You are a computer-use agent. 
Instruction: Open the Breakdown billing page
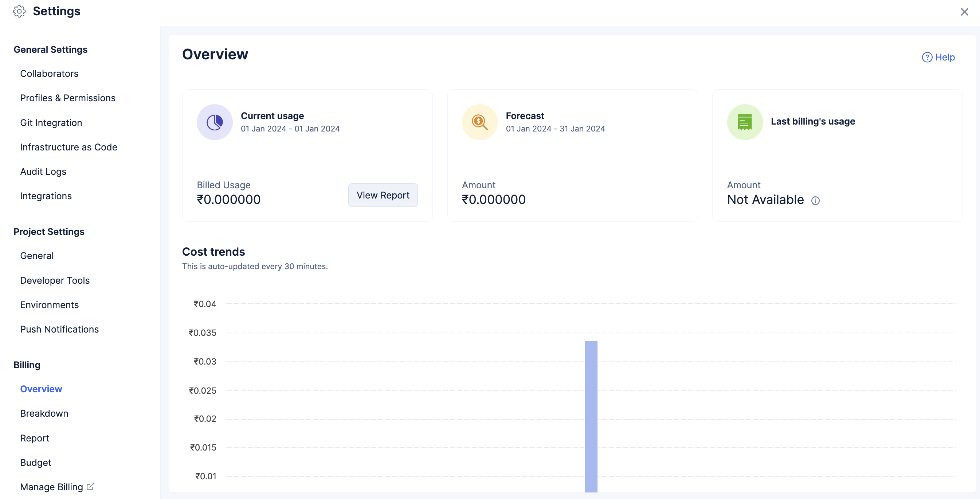tap(44, 413)
